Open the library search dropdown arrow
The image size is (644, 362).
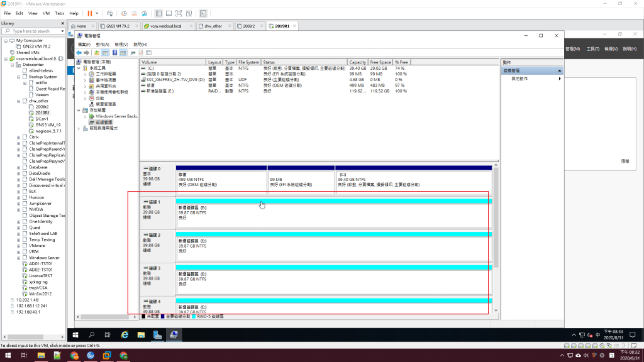click(62, 31)
